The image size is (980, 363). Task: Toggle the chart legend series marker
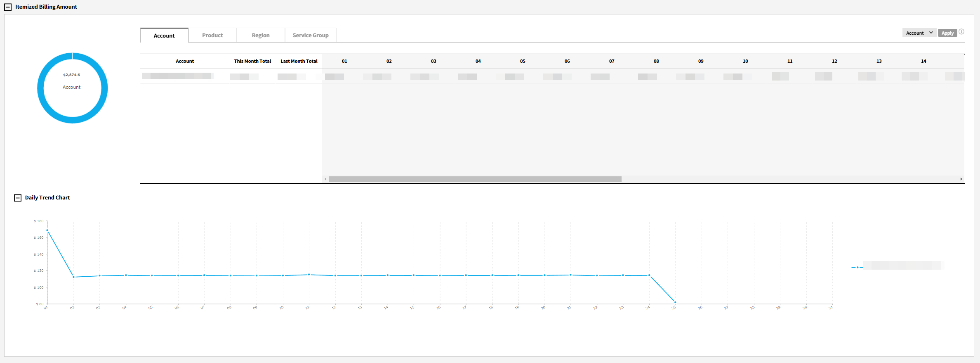tap(857, 268)
